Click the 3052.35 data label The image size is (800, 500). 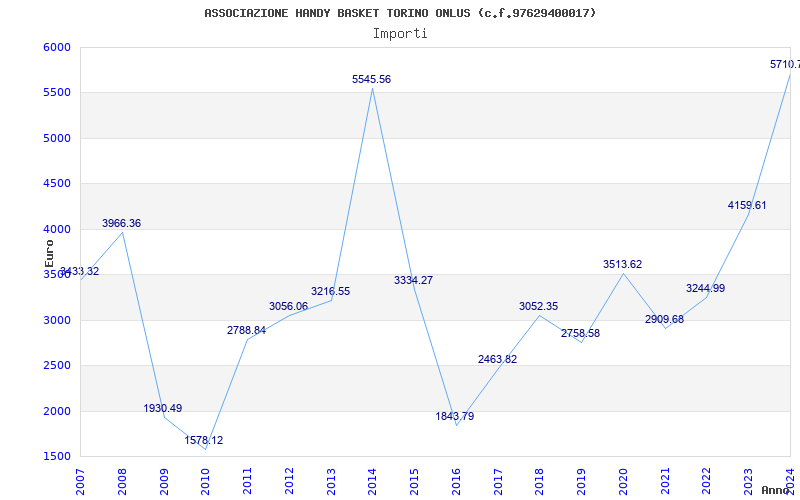539,307
